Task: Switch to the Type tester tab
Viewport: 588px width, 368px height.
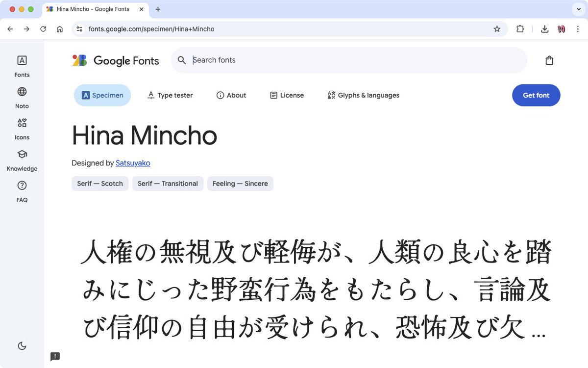Action: 170,95
